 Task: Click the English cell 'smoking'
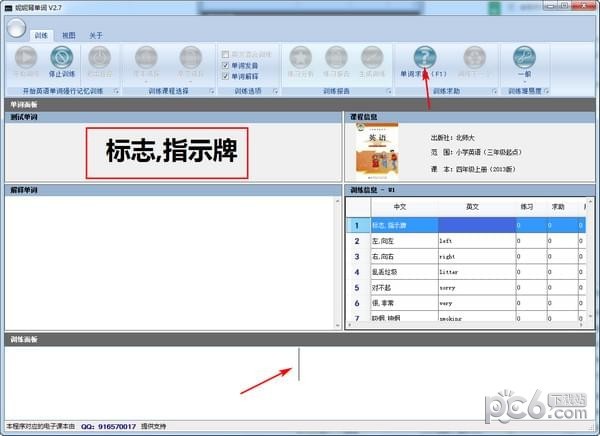(x=477, y=317)
